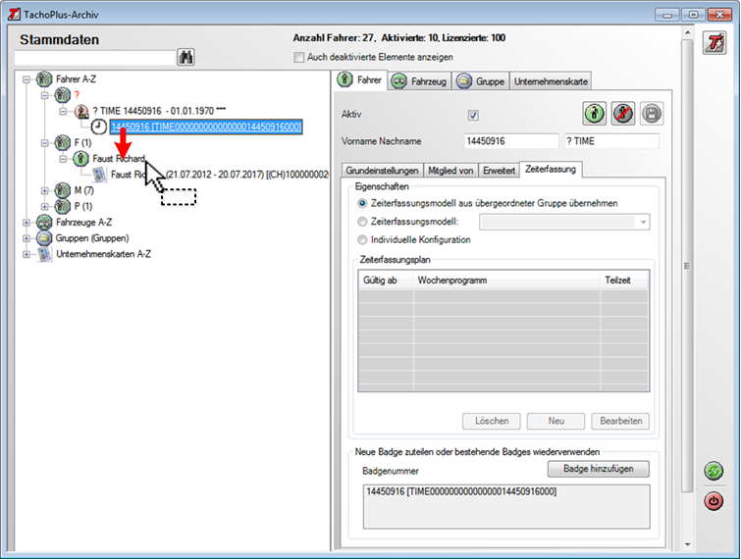
Task: Switch to the Gruppe tab
Action: (x=481, y=81)
